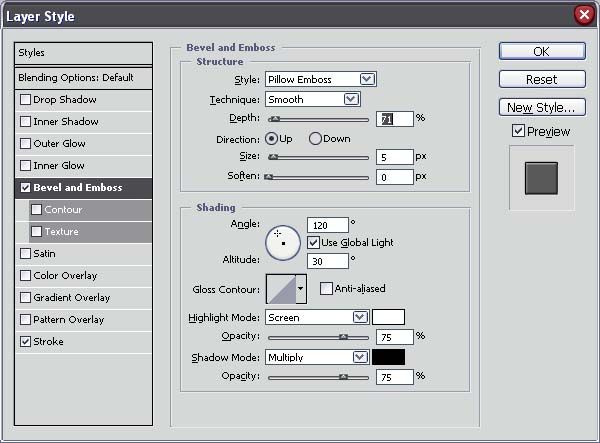Click the Reset button
Viewport: 600px width, 443px height.
pyautogui.click(x=542, y=79)
